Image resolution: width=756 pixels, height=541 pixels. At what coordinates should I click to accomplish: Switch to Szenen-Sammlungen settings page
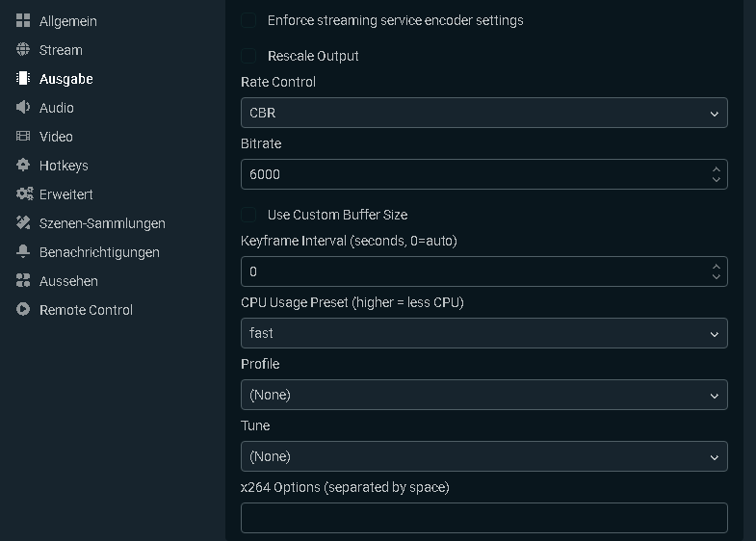[x=102, y=223]
